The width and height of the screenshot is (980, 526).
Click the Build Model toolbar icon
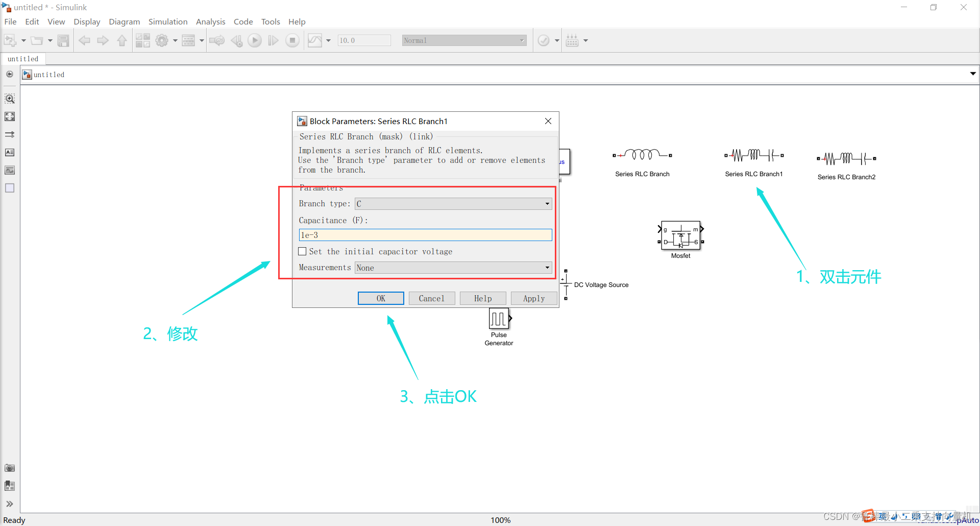click(x=572, y=40)
